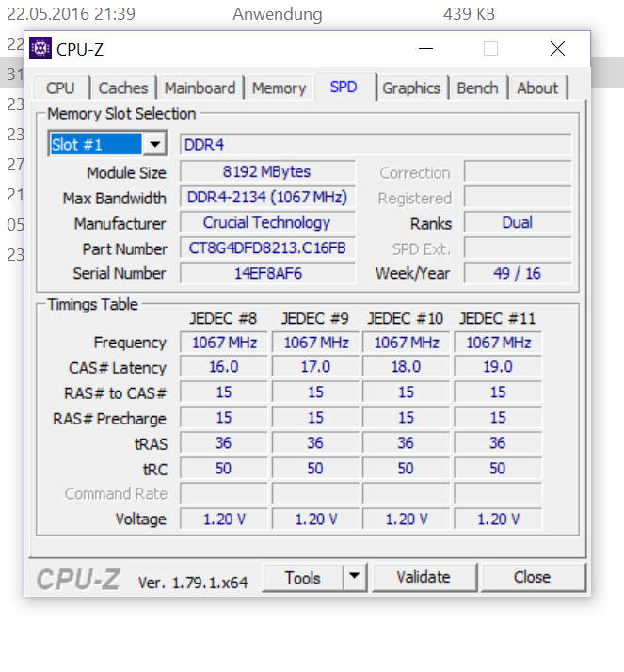624x672 pixels.
Task: Click serial number 14EF8AF6
Action: point(267,273)
